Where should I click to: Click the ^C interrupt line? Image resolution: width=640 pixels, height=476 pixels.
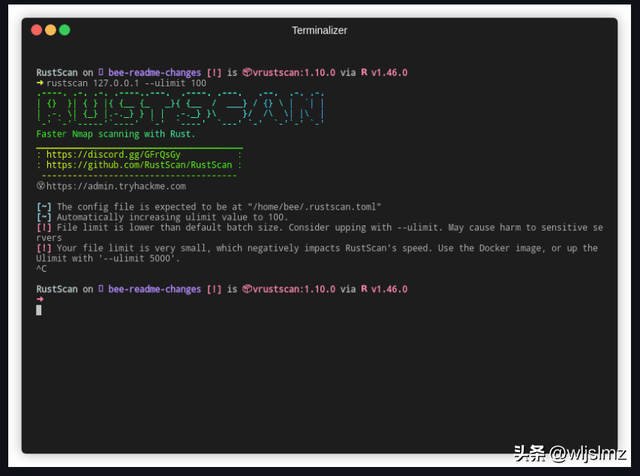pyautogui.click(x=41, y=269)
